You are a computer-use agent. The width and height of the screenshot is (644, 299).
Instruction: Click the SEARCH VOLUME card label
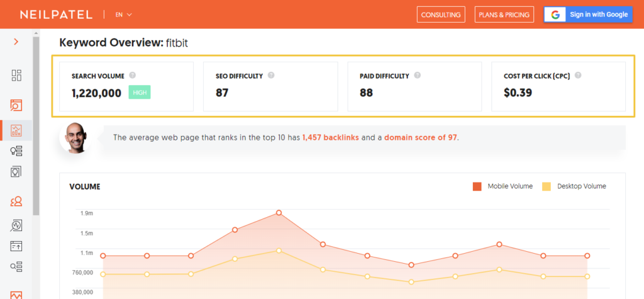click(x=97, y=76)
